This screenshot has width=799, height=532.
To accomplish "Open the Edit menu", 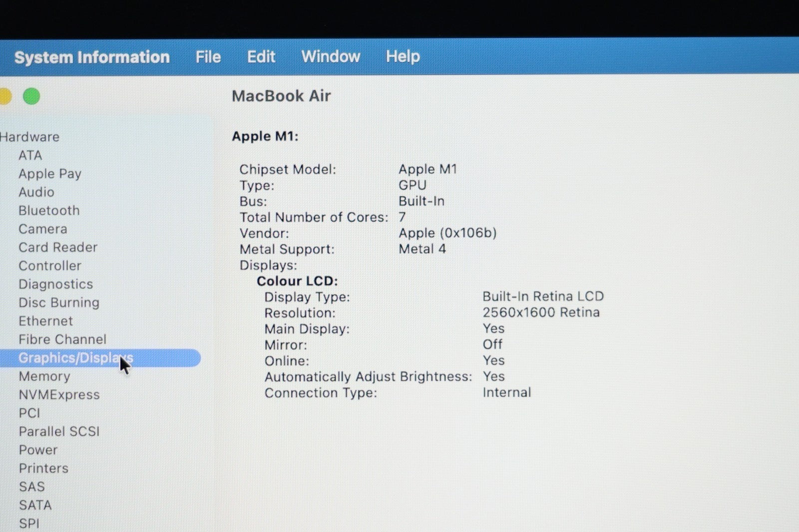I will pos(261,57).
